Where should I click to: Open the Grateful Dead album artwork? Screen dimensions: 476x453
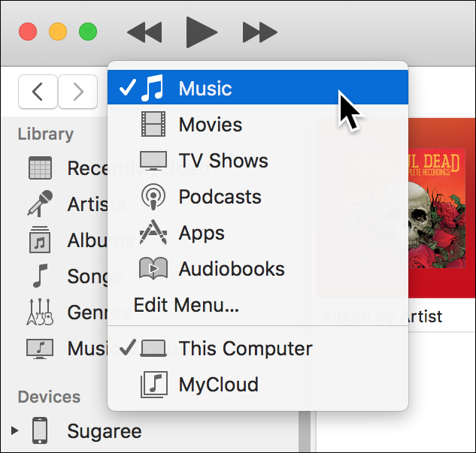[x=437, y=207]
